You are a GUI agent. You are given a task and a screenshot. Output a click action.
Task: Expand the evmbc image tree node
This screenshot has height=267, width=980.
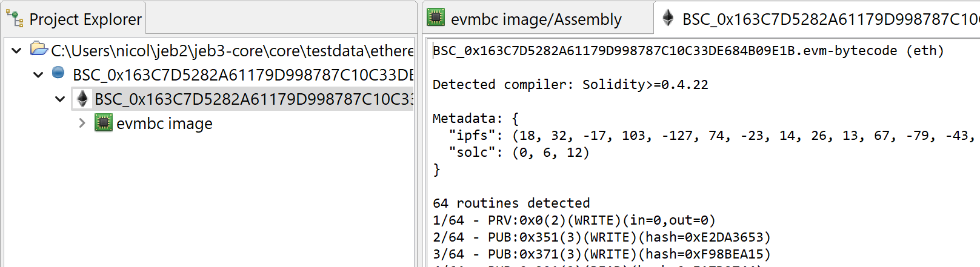point(82,123)
